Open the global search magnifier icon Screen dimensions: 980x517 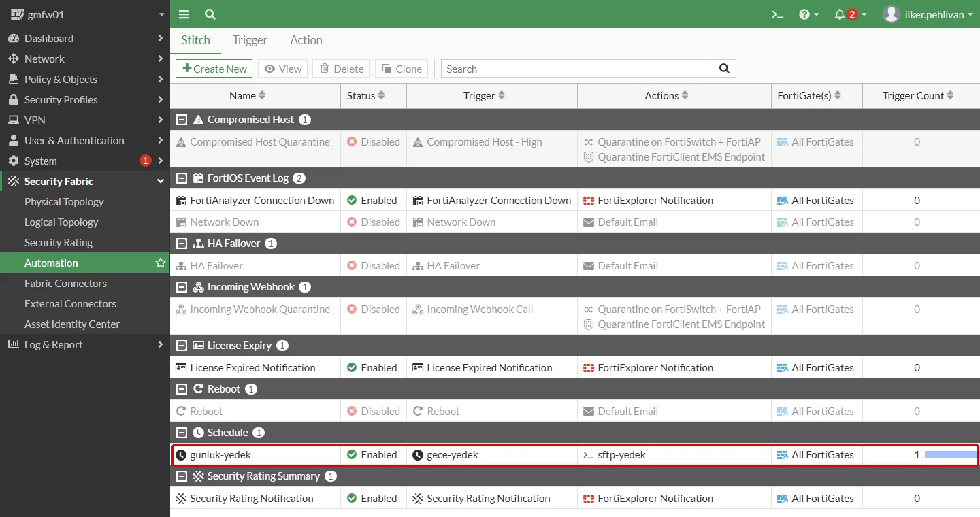[x=210, y=14]
